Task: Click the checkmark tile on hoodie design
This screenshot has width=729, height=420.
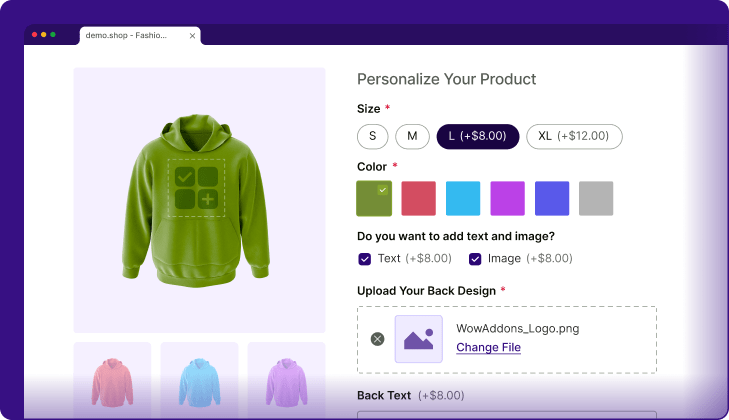Action: [x=185, y=176]
